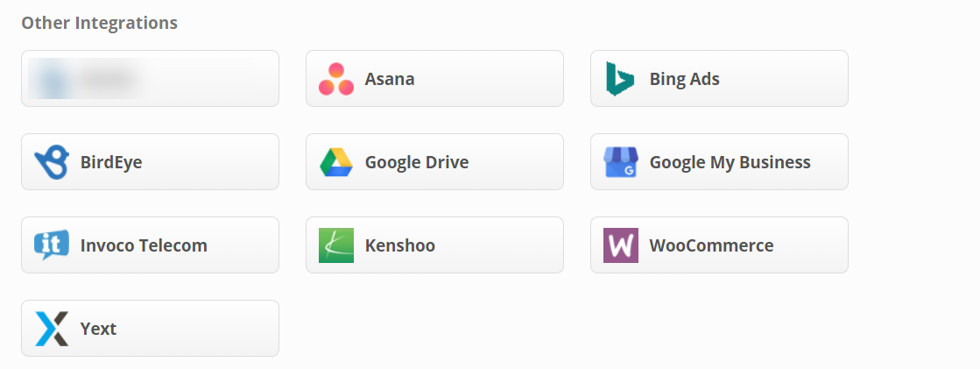Click the Bing Ads logo icon

[620, 79]
